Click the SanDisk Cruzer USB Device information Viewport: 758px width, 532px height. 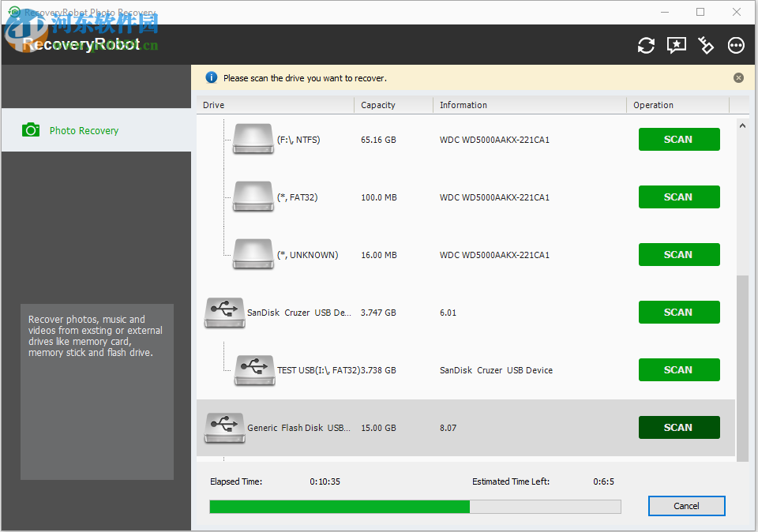point(496,370)
